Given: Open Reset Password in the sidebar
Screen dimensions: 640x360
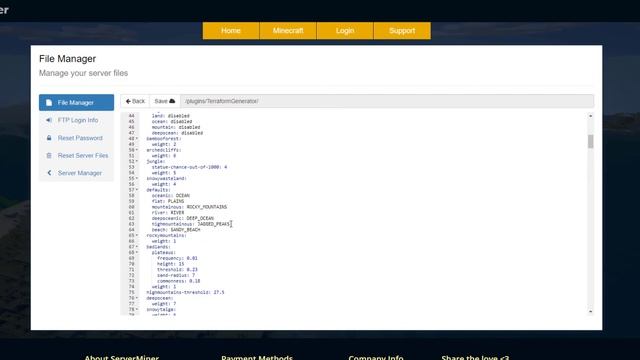Looking at the screenshot, I should [76, 138].
